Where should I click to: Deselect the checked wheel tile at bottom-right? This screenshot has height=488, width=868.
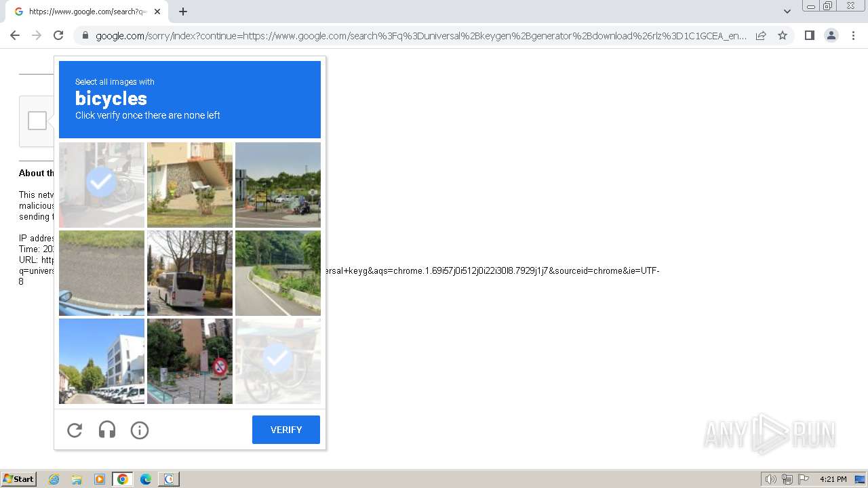pyautogui.click(x=278, y=361)
